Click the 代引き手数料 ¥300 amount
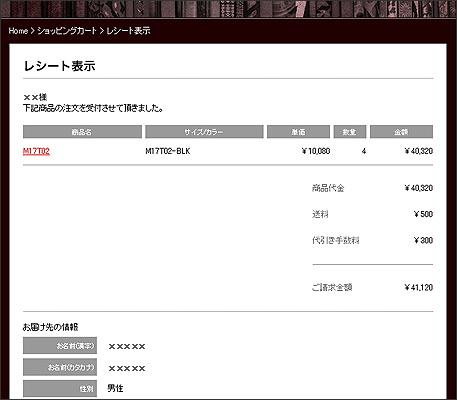This screenshot has width=457, height=400. tap(423, 240)
